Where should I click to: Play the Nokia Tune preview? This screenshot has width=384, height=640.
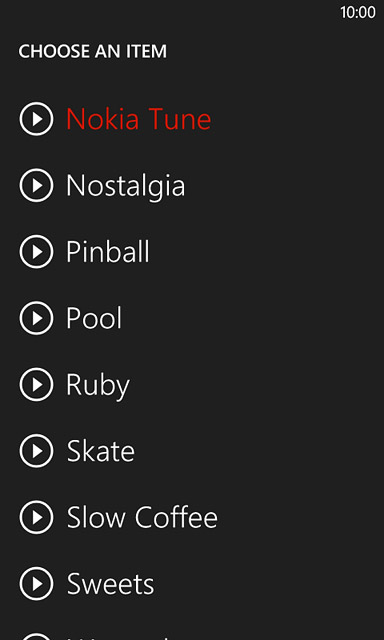tap(36, 119)
